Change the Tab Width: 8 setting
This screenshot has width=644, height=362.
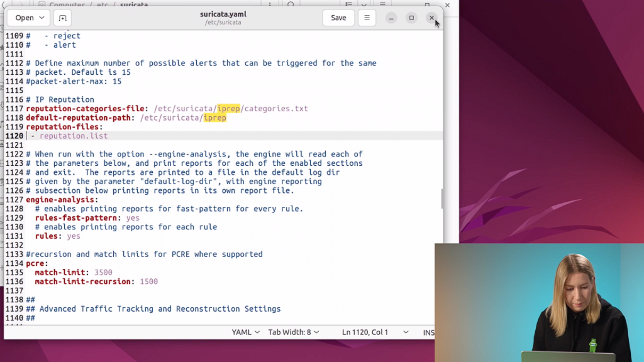tap(294, 332)
